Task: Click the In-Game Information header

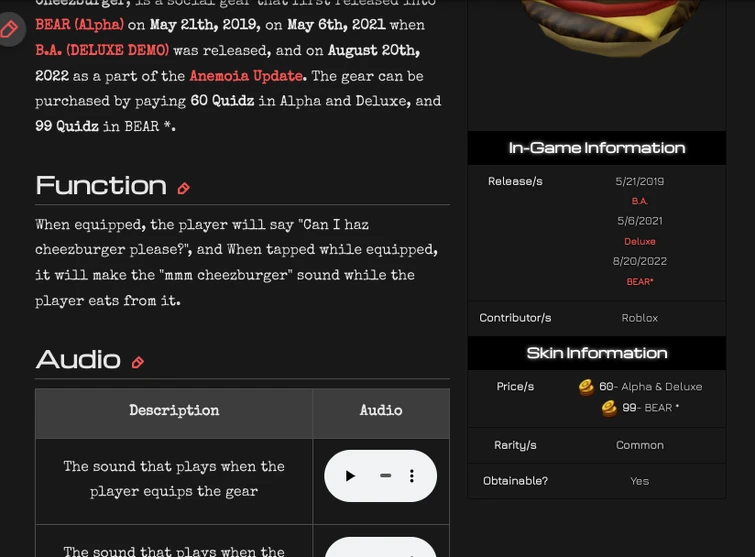Action: (x=597, y=148)
